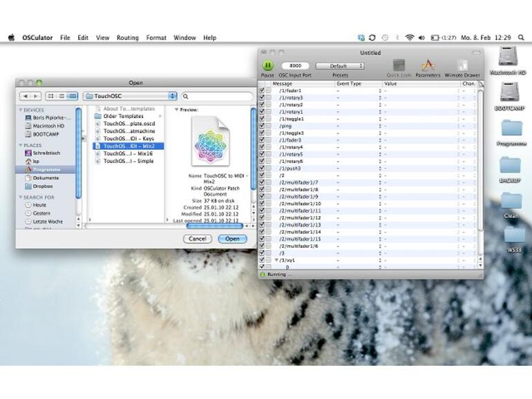Click the sidebar vertical scrollbar in Open dialog
This screenshot has height=399, width=532.
click(x=78, y=153)
